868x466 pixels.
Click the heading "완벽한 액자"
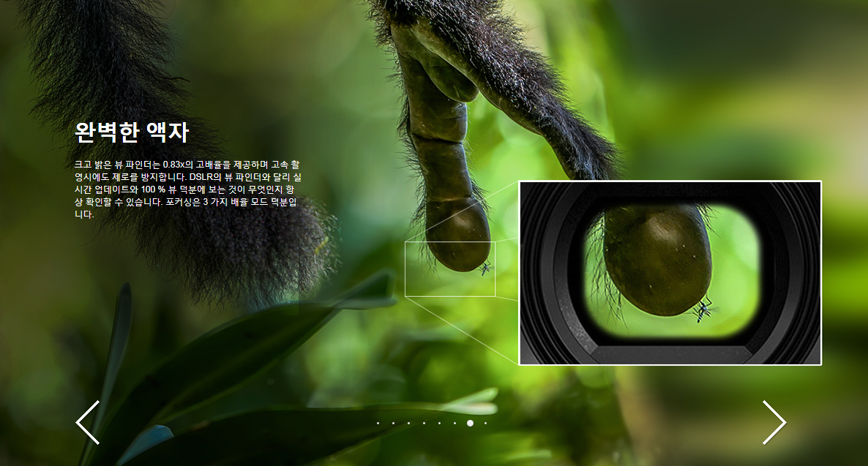[x=132, y=132]
